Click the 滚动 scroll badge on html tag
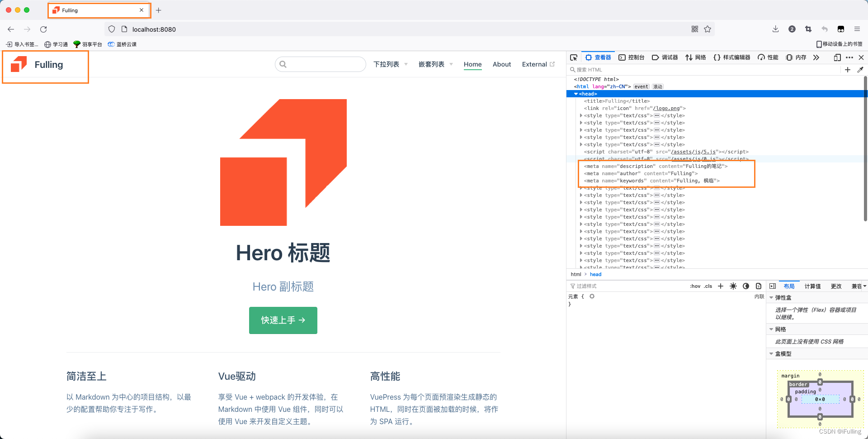Image resolution: width=868 pixels, height=439 pixels. [x=658, y=86]
